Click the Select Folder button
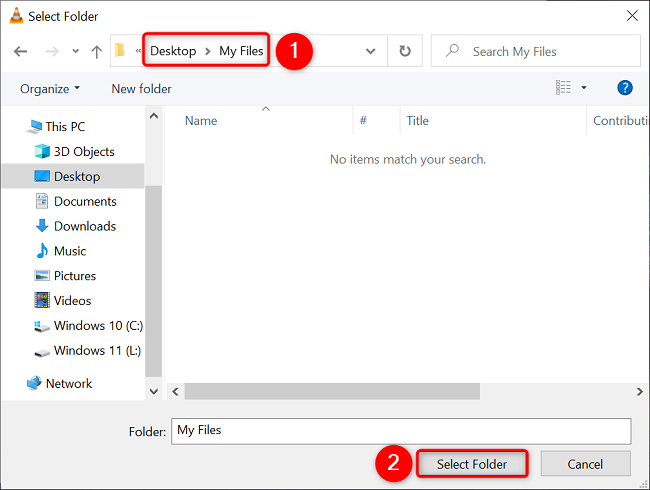Viewport: 650px width, 490px height. (x=471, y=464)
